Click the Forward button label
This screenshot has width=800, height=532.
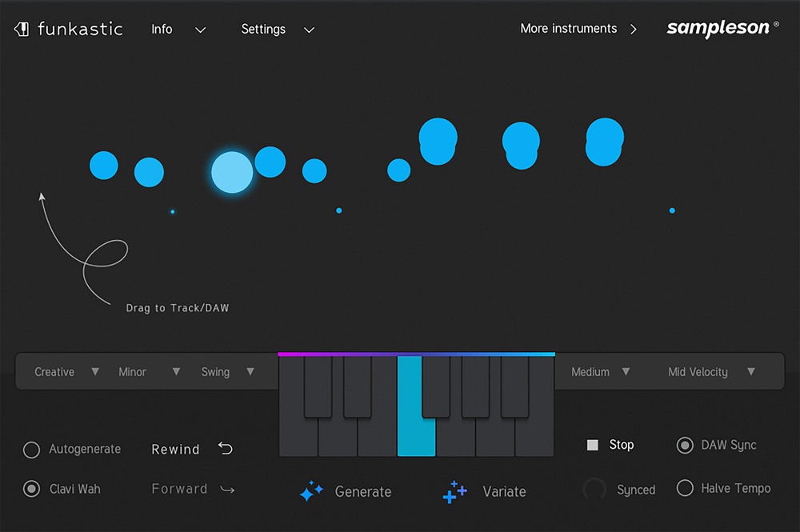pos(179,489)
